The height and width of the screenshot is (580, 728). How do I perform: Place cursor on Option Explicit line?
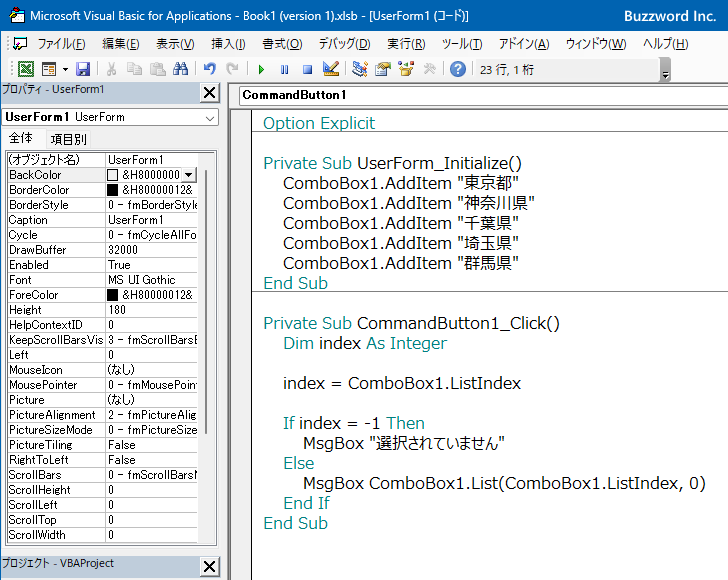[318, 124]
